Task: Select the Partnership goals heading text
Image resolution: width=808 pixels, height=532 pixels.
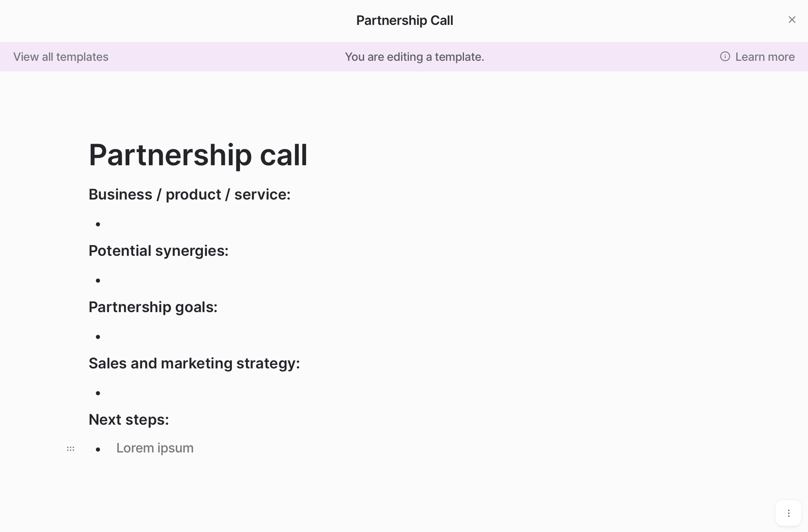Action: pos(153,307)
